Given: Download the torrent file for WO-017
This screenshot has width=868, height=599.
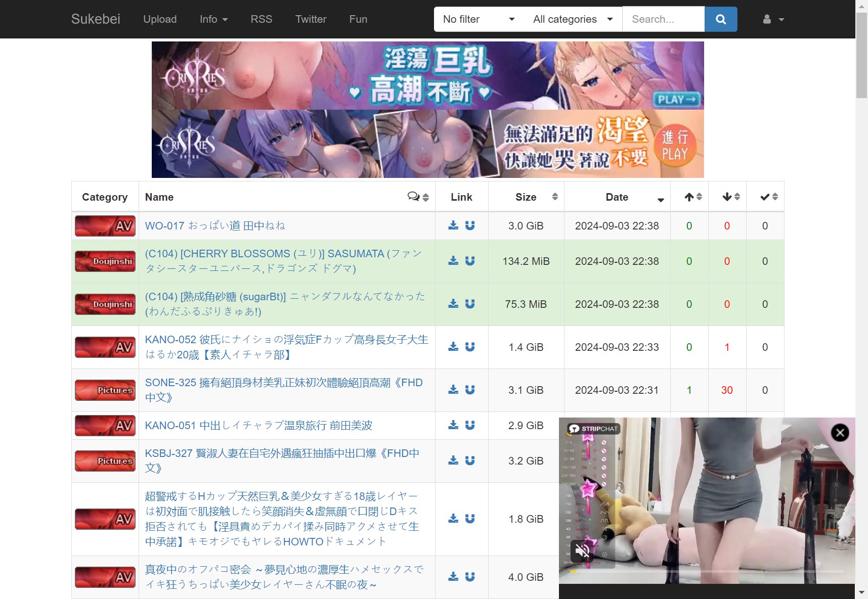Looking at the screenshot, I should (x=453, y=225).
